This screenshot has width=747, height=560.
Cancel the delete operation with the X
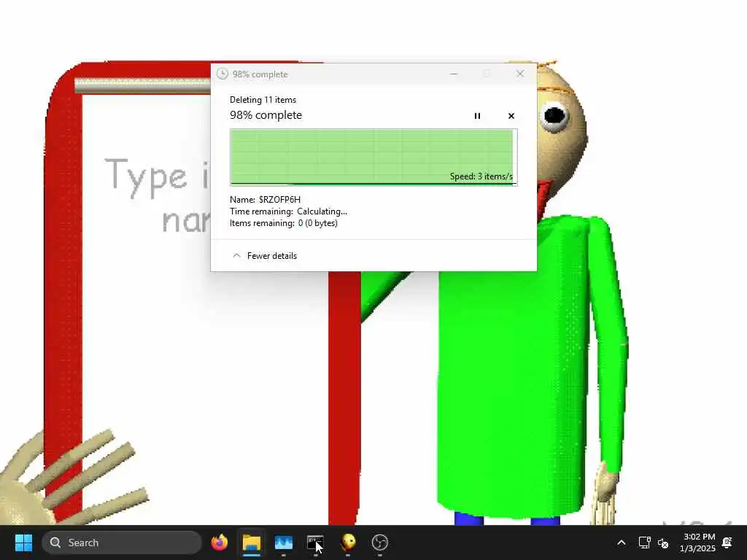coord(511,116)
